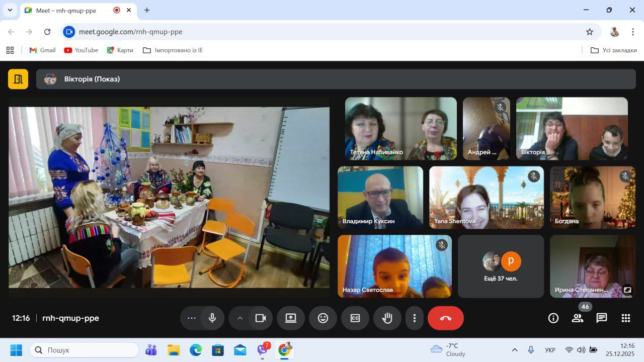Open audio settings three-dot menu
Image resolution: width=644 pixels, height=362 pixels.
tap(191, 318)
